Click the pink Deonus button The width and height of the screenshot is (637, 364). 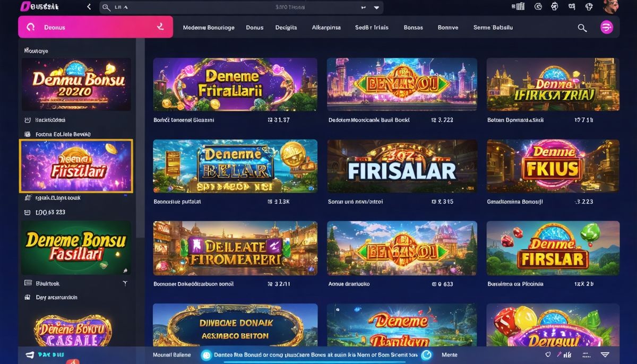tap(96, 27)
